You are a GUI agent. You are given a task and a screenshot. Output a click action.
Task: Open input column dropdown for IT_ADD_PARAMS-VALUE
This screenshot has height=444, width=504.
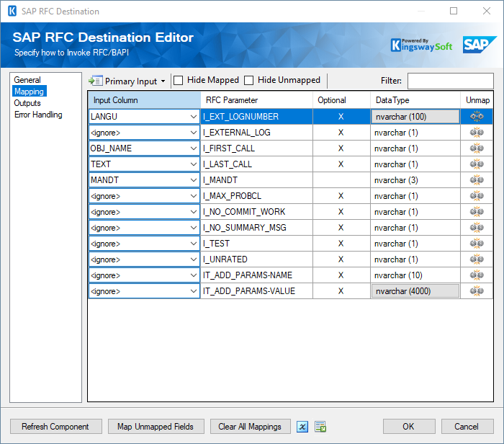[194, 291]
